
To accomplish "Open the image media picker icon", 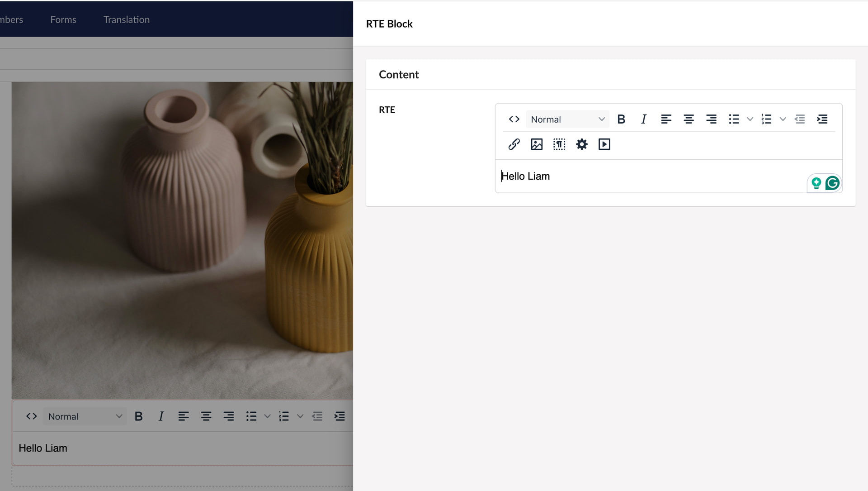I will click(x=537, y=144).
